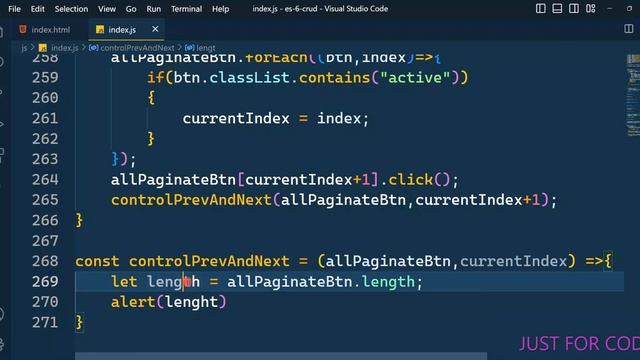The height and width of the screenshot is (360, 640).
Task: Click allPaginateBtn.length on line 269
Action: click(321, 282)
